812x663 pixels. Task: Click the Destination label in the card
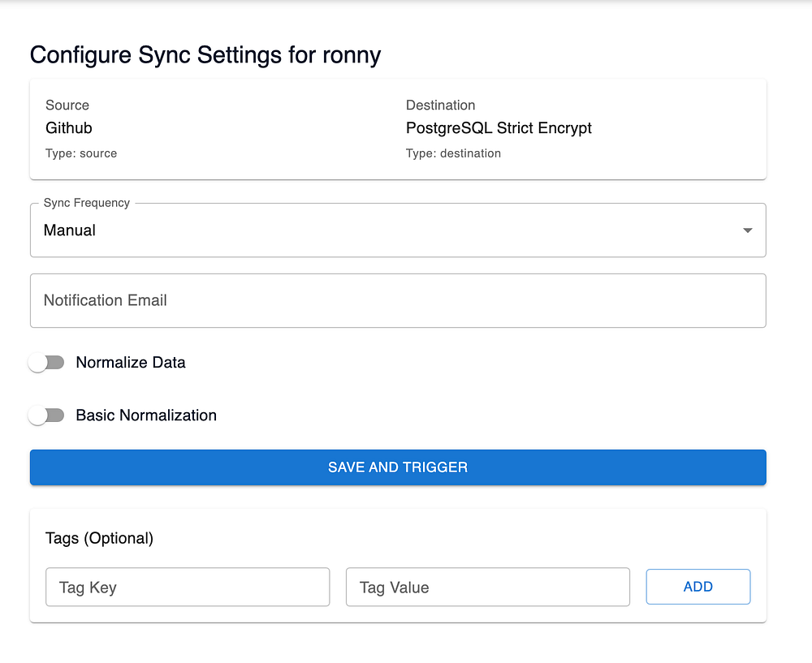click(x=440, y=105)
